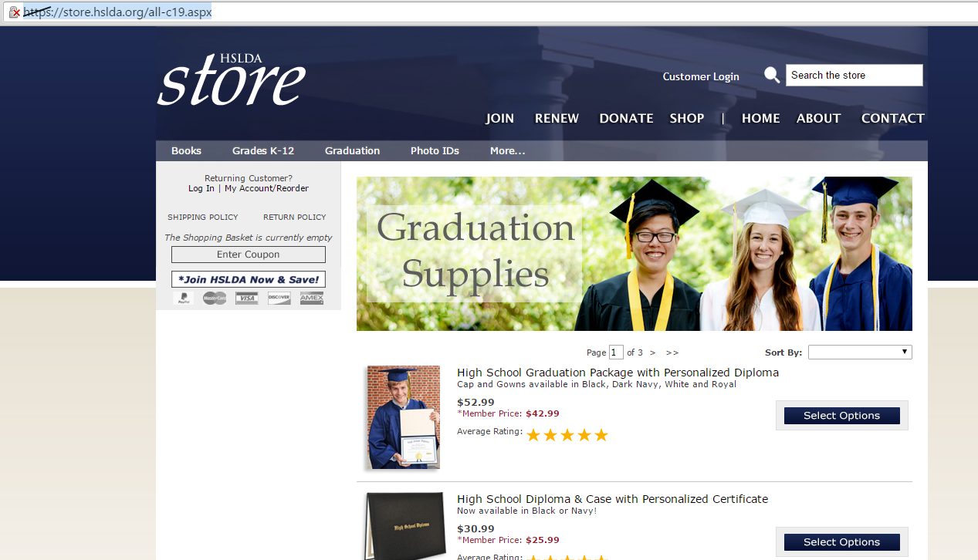The width and height of the screenshot is (978, 560).
Task: Select Options for Diploma & Case
Action: [841, 542]
